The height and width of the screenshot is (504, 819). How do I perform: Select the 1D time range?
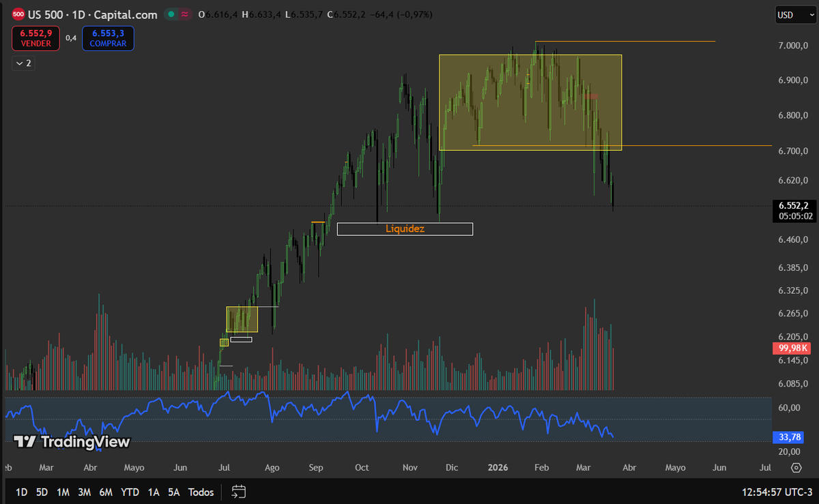[x=22, y=492]
